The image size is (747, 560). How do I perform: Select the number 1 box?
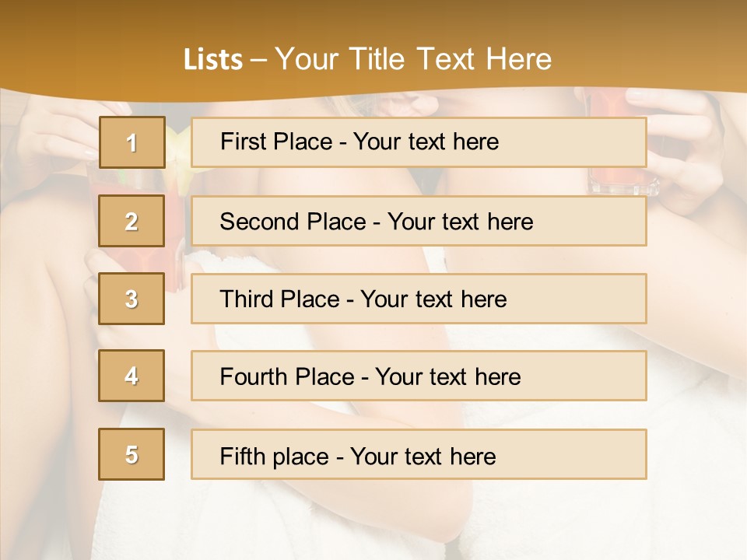[x=132, y=142]
